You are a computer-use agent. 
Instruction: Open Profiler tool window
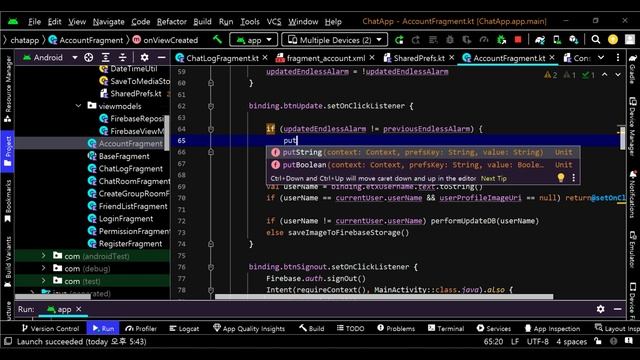point(141,328)
